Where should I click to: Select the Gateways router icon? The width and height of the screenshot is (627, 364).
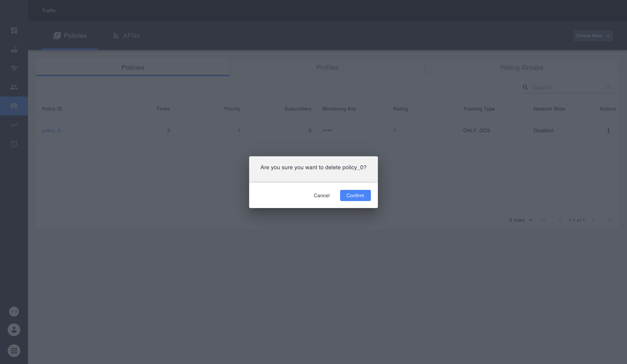14,49
